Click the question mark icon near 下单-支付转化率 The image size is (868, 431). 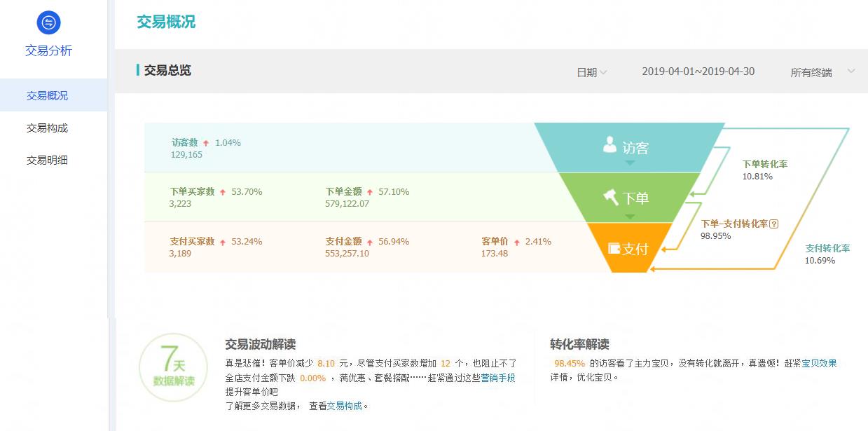click(x=774, y=224)
